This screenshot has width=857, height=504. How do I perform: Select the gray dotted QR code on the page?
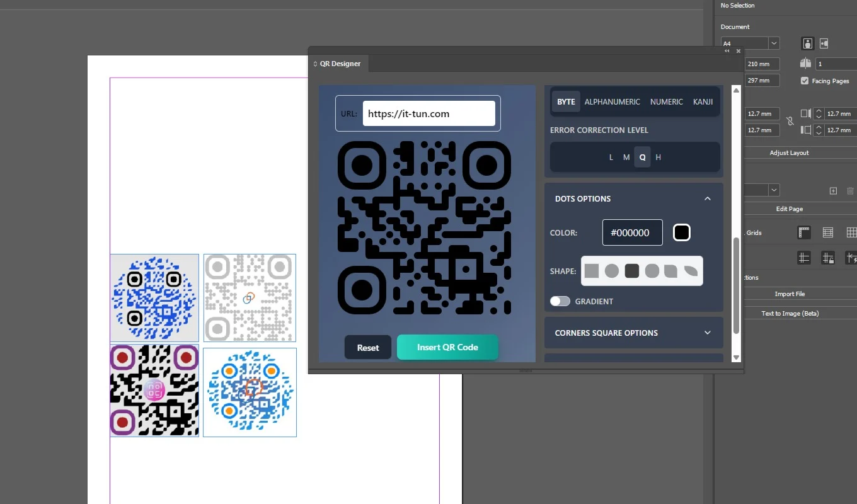point(250,298)
